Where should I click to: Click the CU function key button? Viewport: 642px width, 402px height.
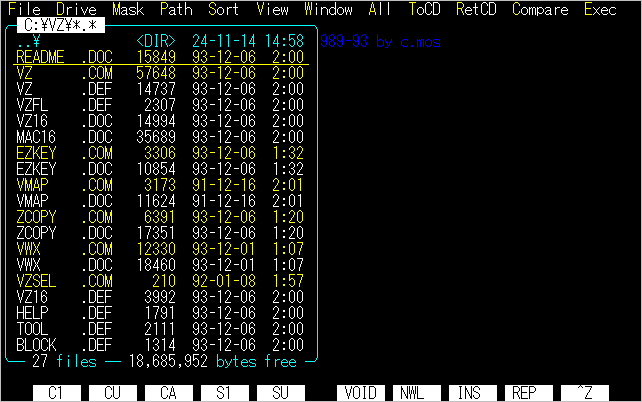coord(113,393)
